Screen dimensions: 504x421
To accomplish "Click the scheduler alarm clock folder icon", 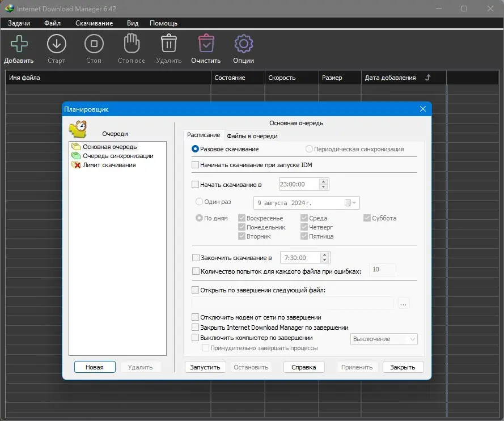I will click(78, 129).
